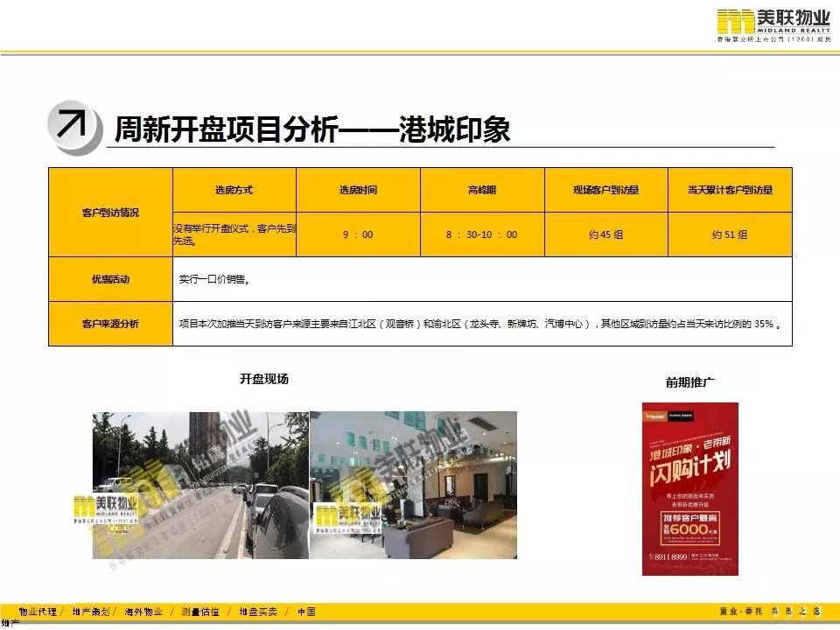This screenshot has width=840, height=630.
Task: Click the 8：30-10：00 peak period cell
Action: coord(482,234)
